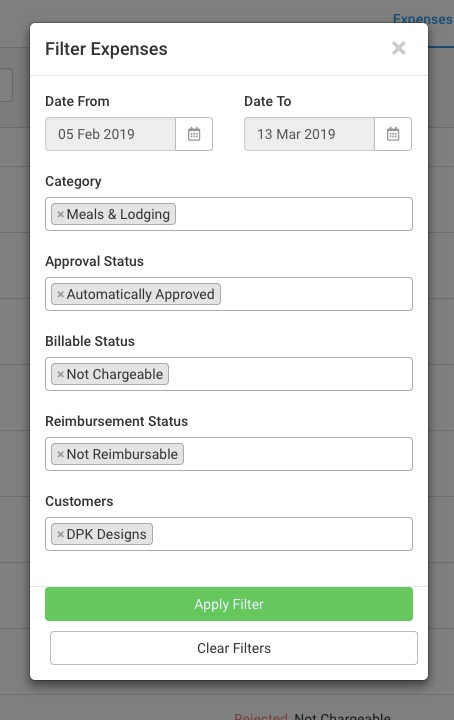Image resolution: width=454 pixels, height=720 pixels.
Task: Select the Meals & Lodging tag text
Action: point(118,214)
